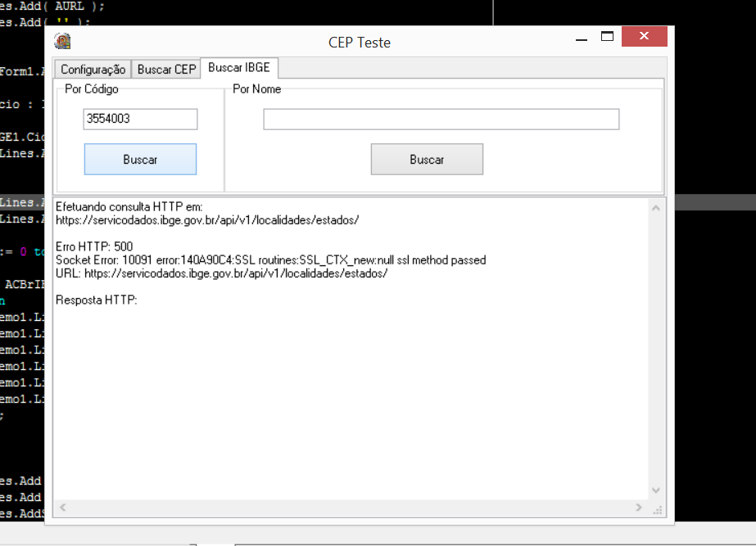Click the horizontal scroll left arrow

click(x=63, y=508)
